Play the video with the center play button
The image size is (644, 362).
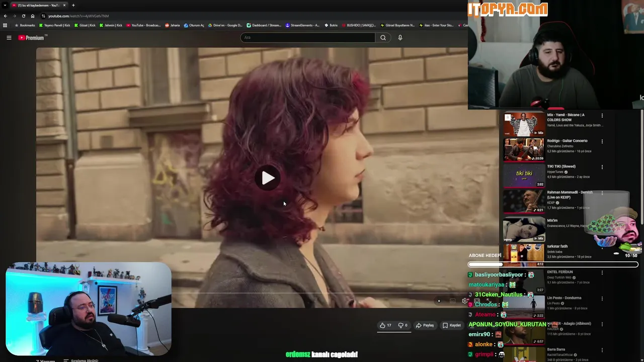[x=268, y=177]
